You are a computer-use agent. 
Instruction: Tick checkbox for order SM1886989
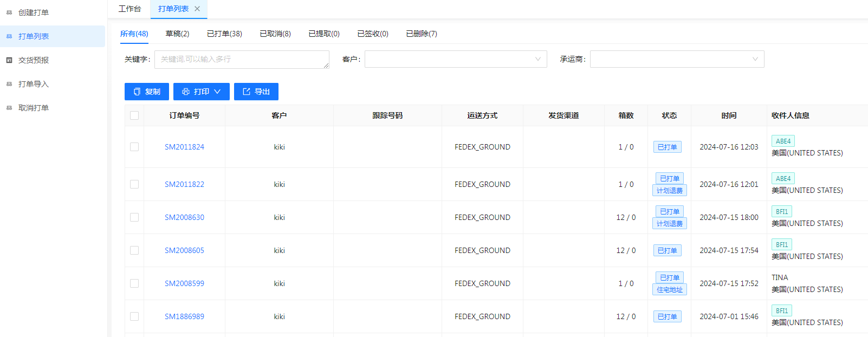click(134, 316)
